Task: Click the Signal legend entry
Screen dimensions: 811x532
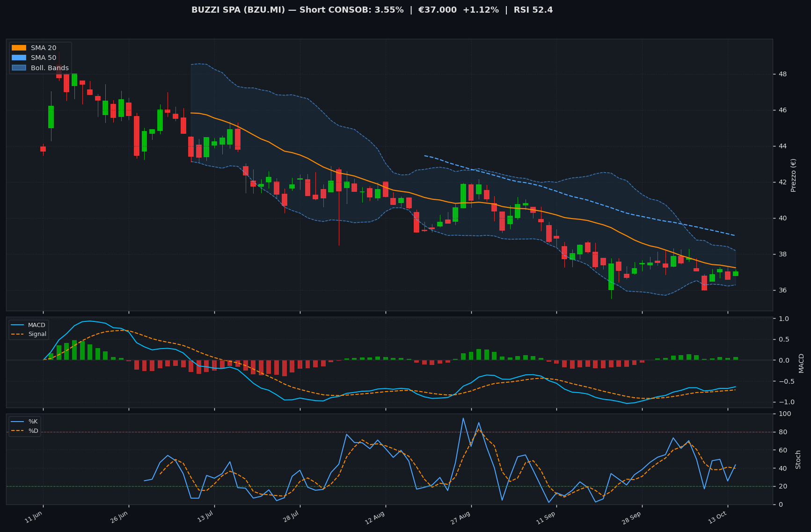Action: (29, 334)
